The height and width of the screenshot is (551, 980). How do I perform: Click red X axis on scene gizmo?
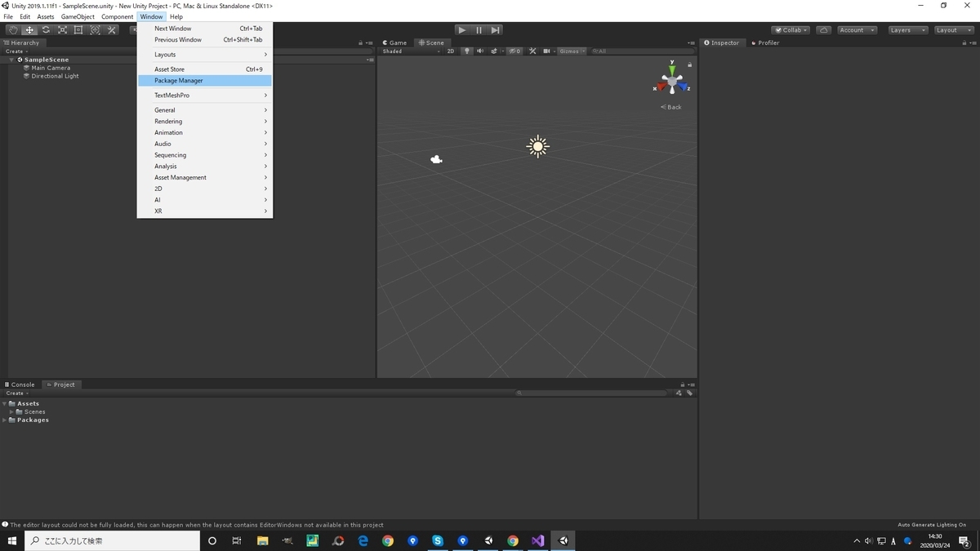pyautogui.click(x=661, y=86)
